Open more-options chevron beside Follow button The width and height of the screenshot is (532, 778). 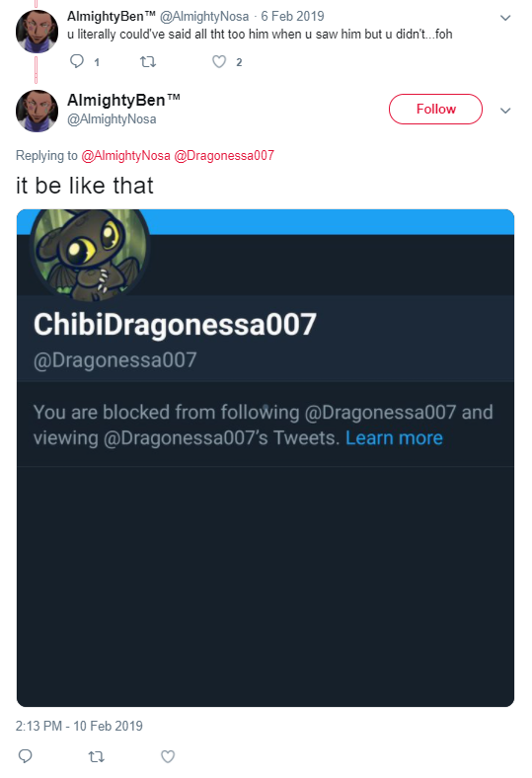(x=505, y=111)
